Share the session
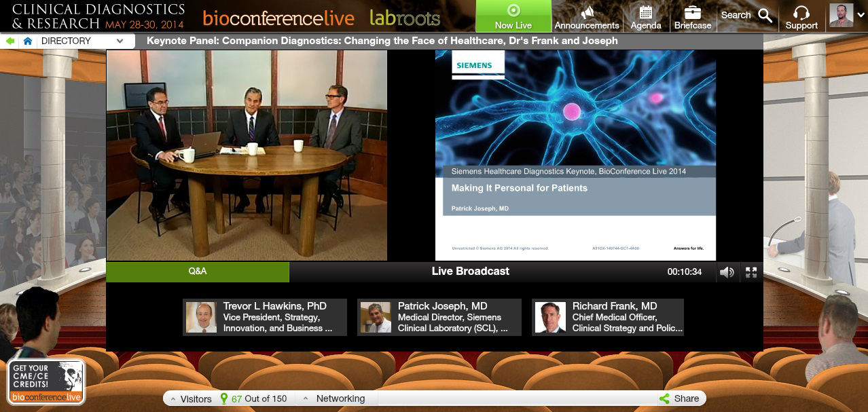 click(679, 398)
